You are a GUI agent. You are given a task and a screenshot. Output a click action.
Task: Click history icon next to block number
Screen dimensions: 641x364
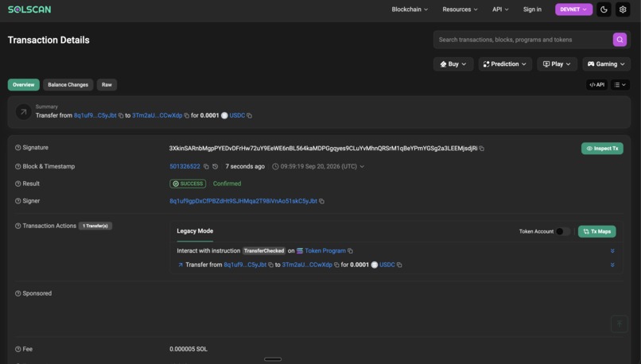[x=215, y=167]
